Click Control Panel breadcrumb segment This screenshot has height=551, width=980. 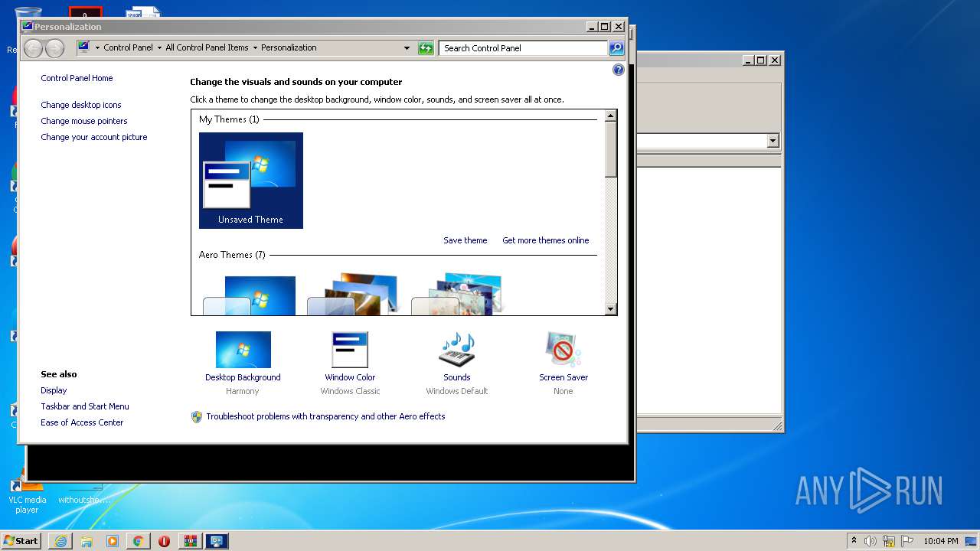pos(129,47)
